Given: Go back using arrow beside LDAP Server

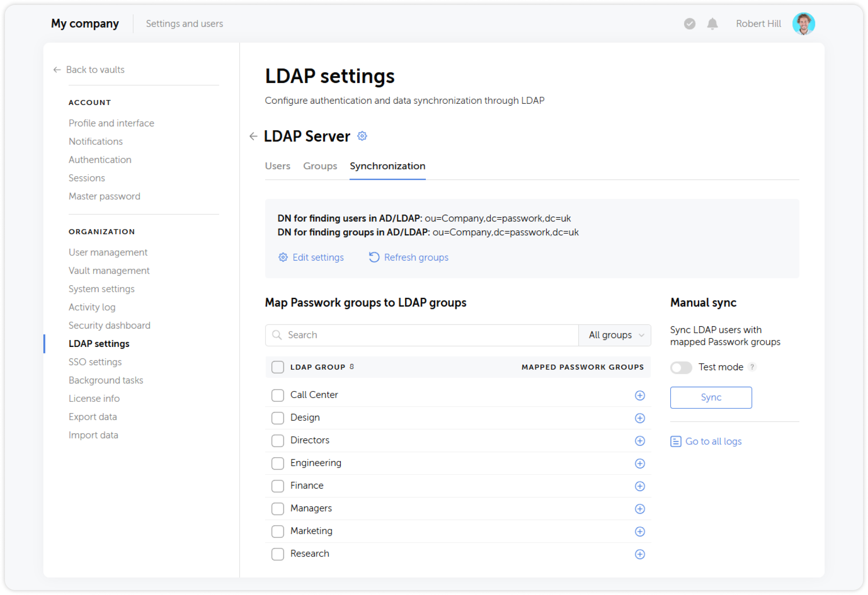Looking at the screenshot, I should 253,136.
